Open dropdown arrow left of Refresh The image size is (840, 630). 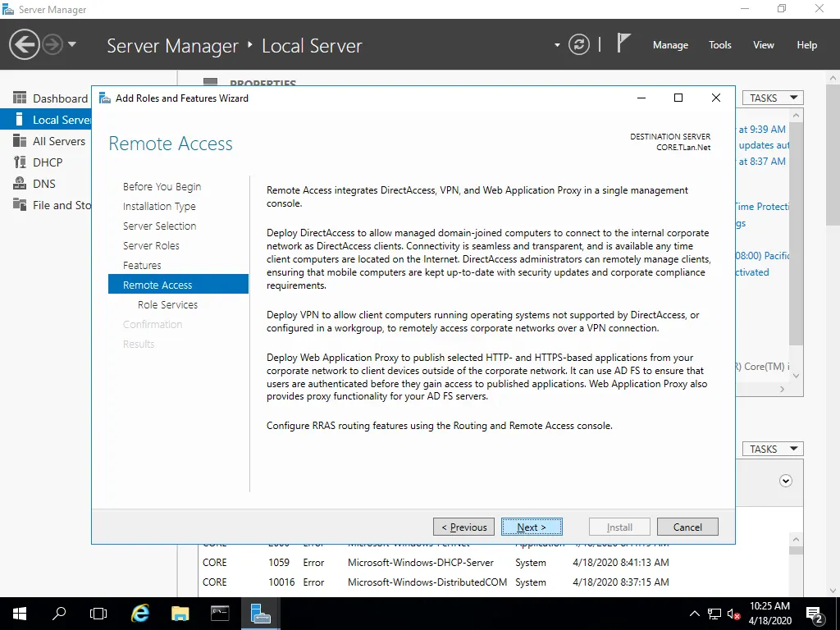click(557, 45)
